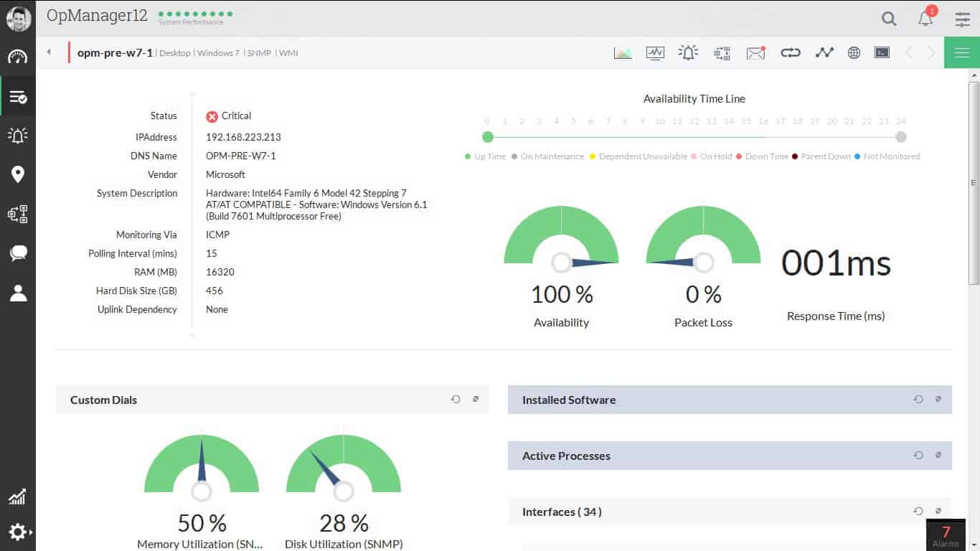Open the graphs chart icon in device toolbar

(x=623, y=52)
